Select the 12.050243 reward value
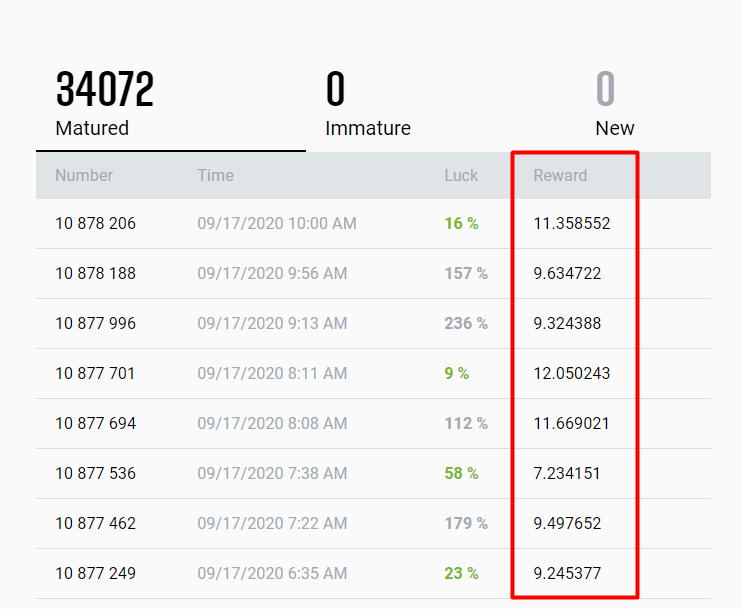 tap(571, 373)
